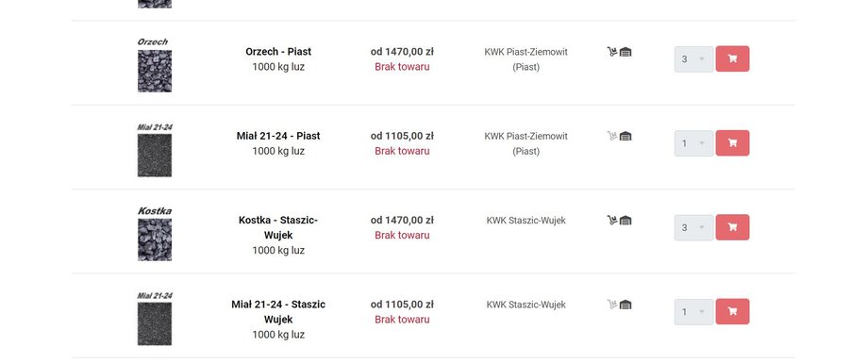Viewport: 868px width, 363px height.
Task: Add Miał 21-24 - Piast to cart
Action: point(732,143)
